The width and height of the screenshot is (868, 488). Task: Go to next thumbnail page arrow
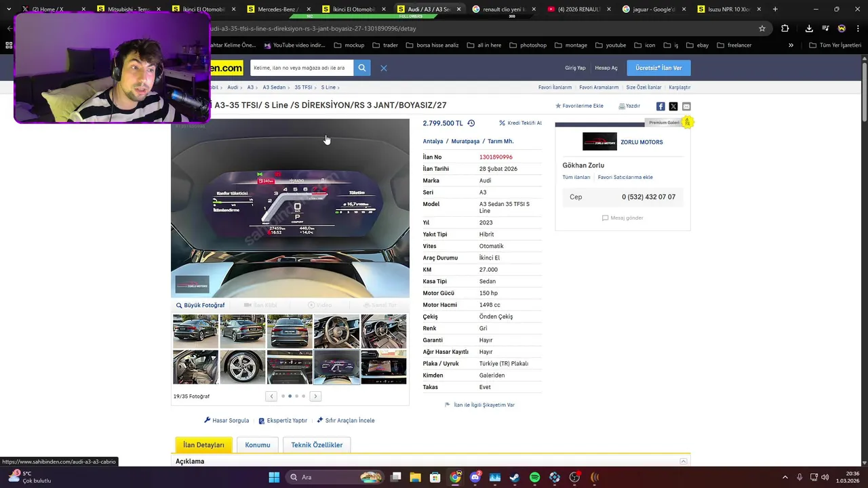315,396
